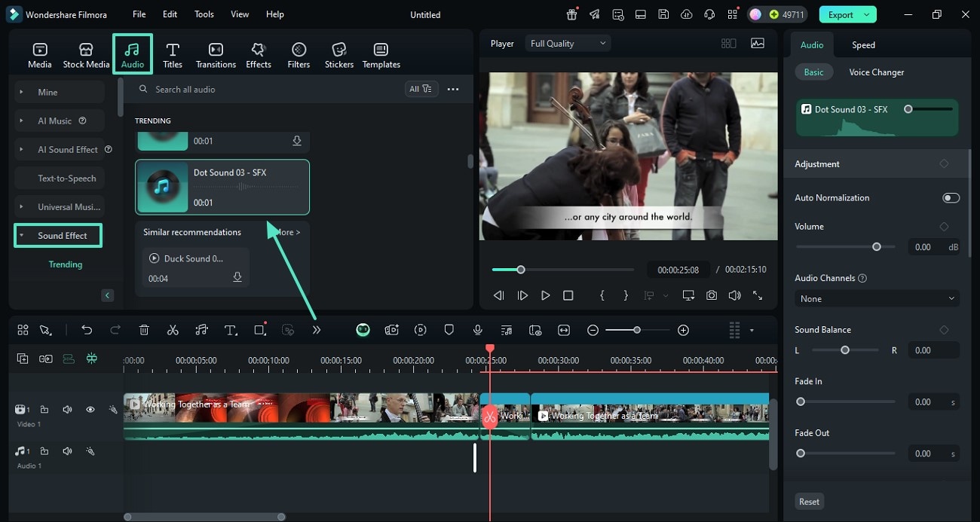Click the split scissors tool in timeline toolbar
This screenshot has width=980, height=522.
(x=173, y=330)
